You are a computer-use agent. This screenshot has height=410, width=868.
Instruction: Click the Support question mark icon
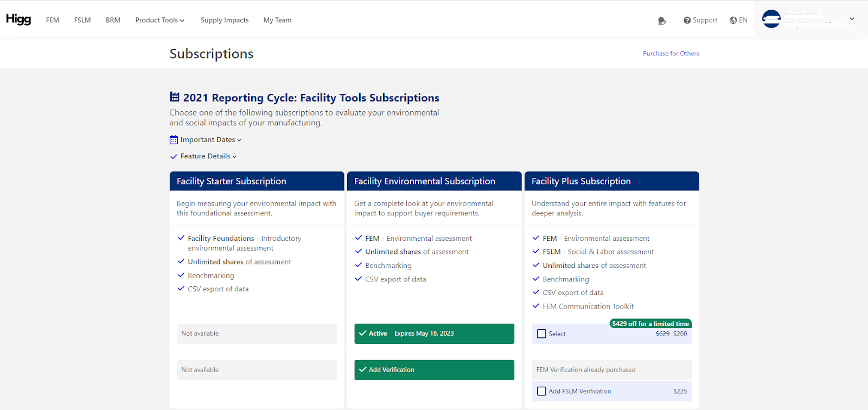tap(687, 20)
